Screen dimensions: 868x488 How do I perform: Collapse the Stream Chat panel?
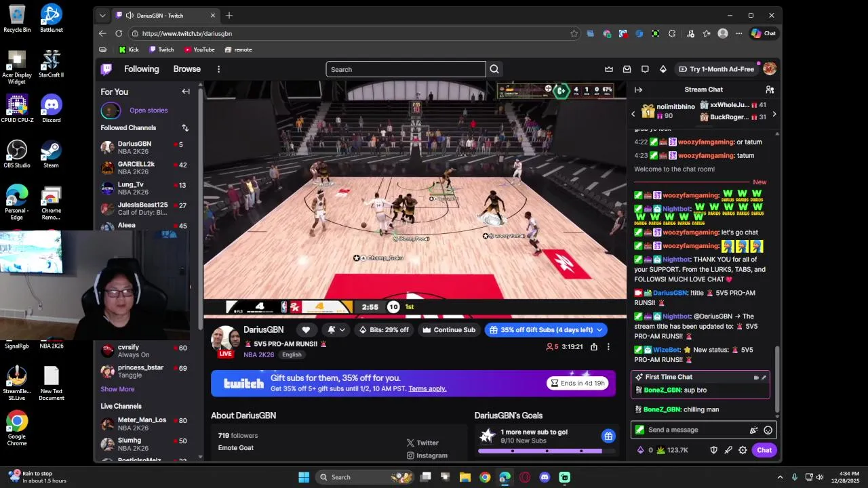[x=638, y=89]
